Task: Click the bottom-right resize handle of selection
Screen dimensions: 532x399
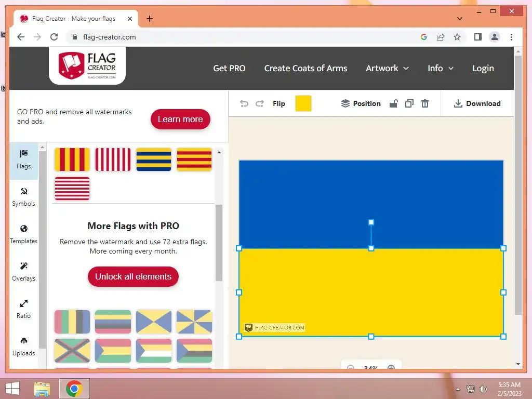Action: [503, 337]
